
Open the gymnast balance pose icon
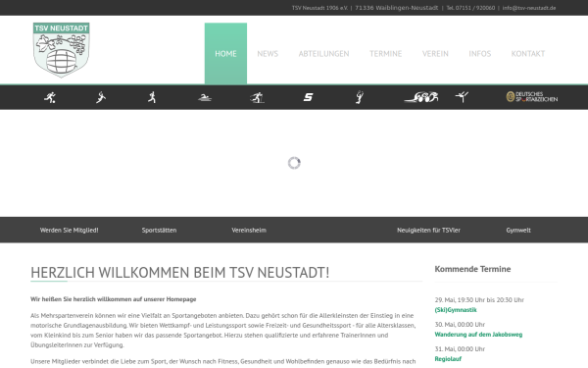coord(462,97)
